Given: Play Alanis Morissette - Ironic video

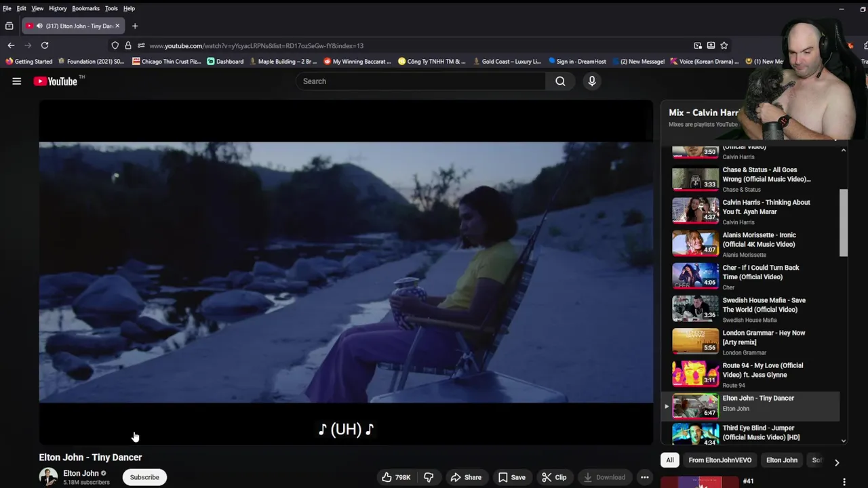Looking at the screenshot, I should 751,244.
